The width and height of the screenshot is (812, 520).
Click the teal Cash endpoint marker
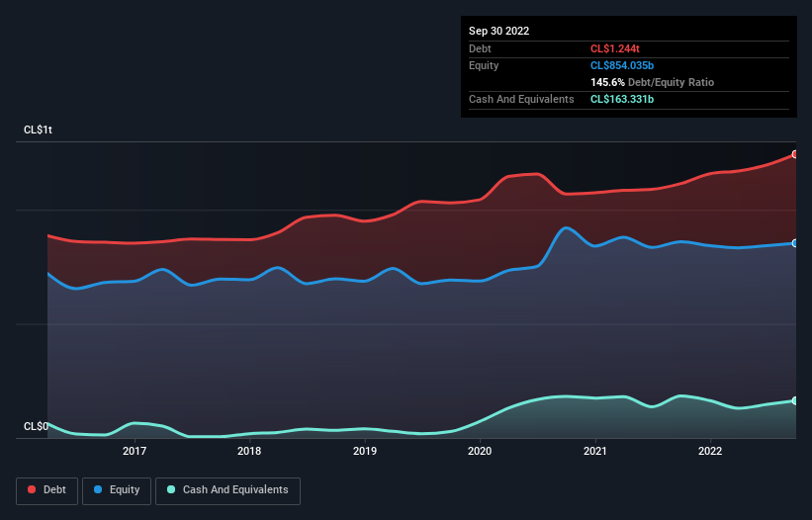tap(795, 400)
